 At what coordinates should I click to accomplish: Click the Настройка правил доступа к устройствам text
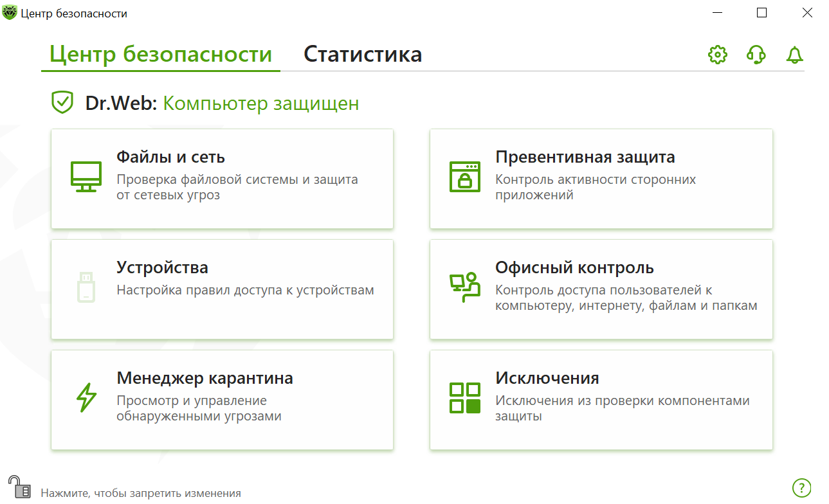coord(245,290)
